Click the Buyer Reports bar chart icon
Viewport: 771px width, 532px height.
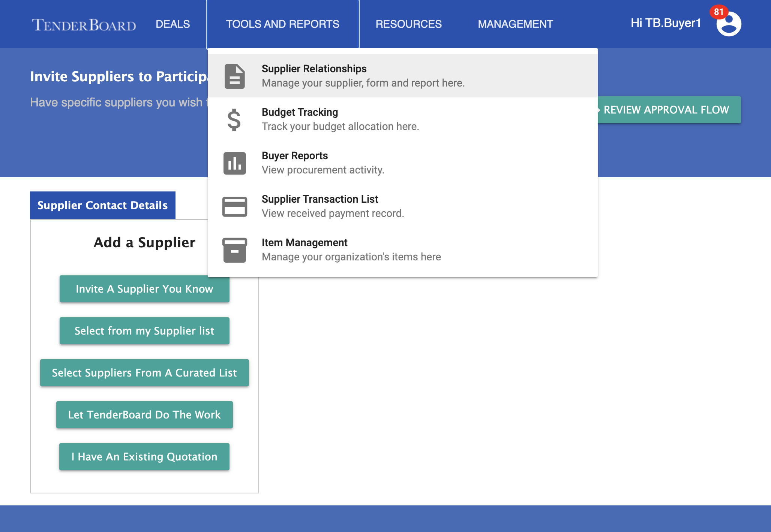click(x=235, y=163)
